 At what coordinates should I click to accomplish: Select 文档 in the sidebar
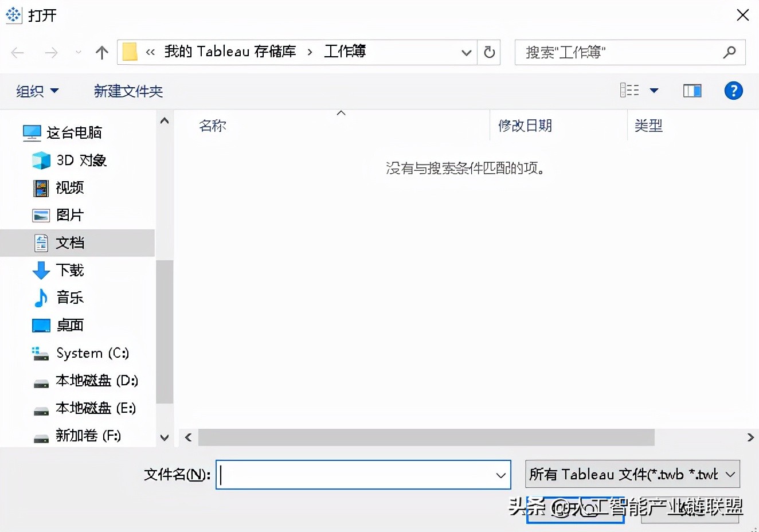pos(70,242)
